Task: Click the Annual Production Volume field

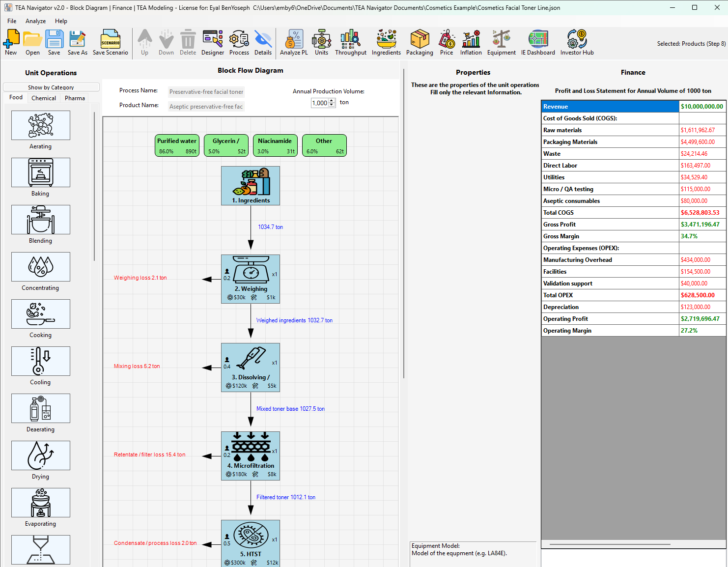Action: [320, 103]
